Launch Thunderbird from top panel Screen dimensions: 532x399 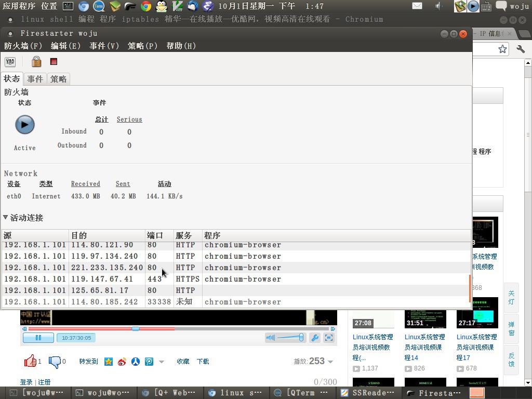(x=193, y=6)
